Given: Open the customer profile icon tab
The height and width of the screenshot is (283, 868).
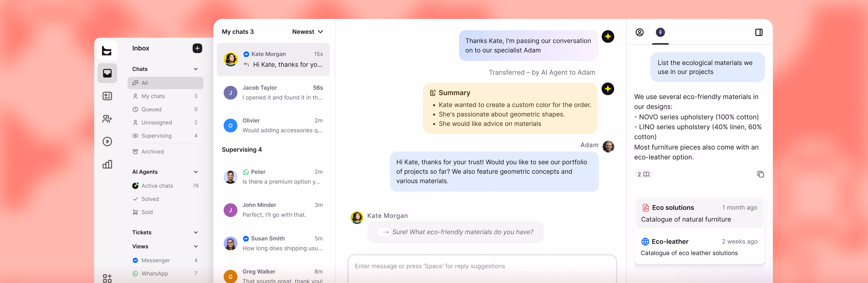Looking at the screenshot, I should [640, 32].
